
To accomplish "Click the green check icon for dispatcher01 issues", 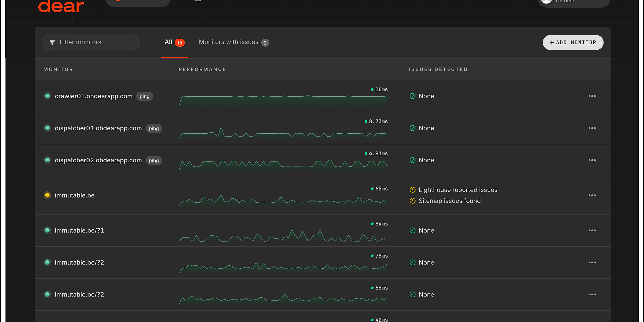I will 413,128.
